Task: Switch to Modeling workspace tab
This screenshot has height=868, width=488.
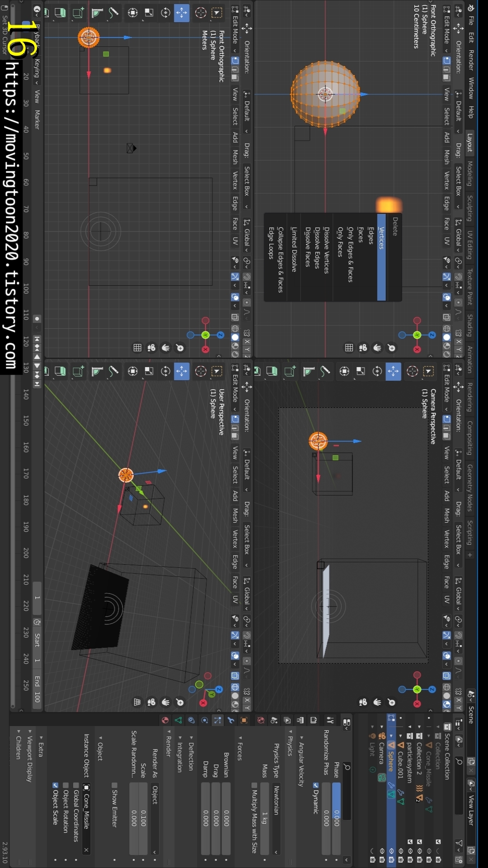Action: [470, 174]
